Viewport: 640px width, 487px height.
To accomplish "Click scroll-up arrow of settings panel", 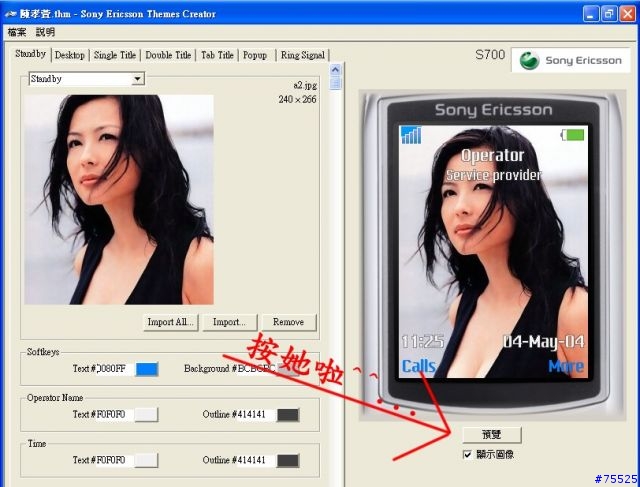I will point(335,70).
